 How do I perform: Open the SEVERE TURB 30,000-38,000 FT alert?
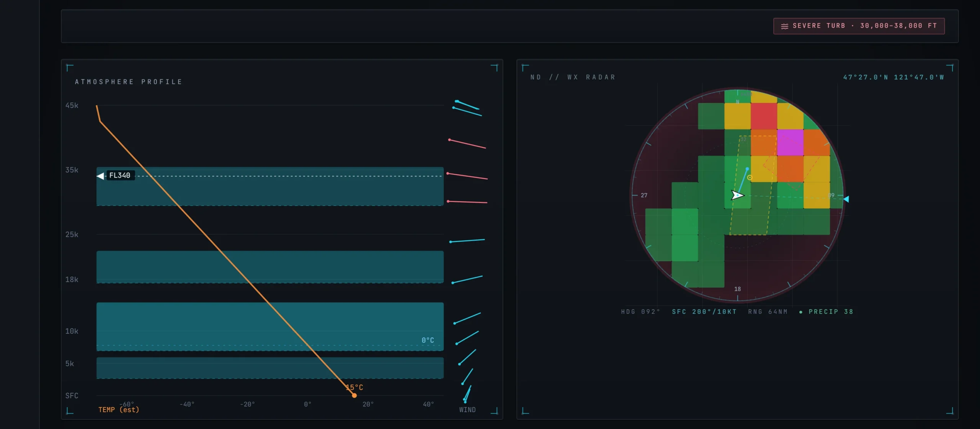(859, 26)
